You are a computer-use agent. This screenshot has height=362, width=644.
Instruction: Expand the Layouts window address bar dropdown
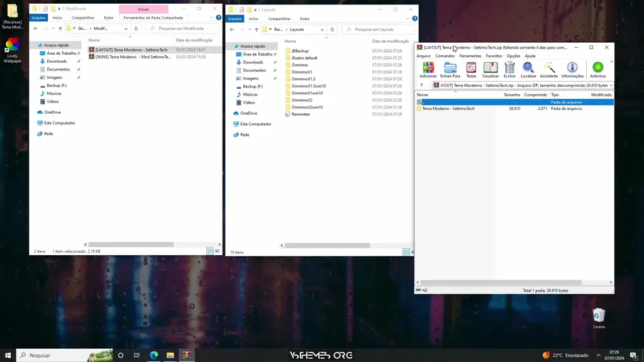(x=322, y=30)
